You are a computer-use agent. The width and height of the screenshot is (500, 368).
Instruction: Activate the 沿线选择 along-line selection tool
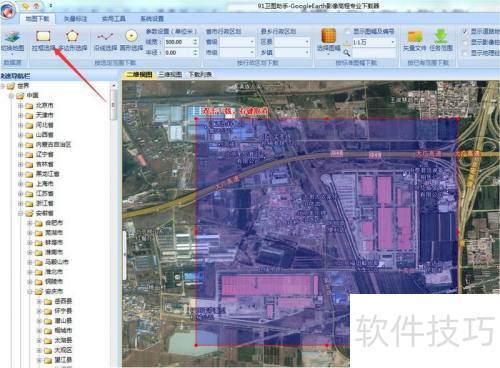[105, 41]
